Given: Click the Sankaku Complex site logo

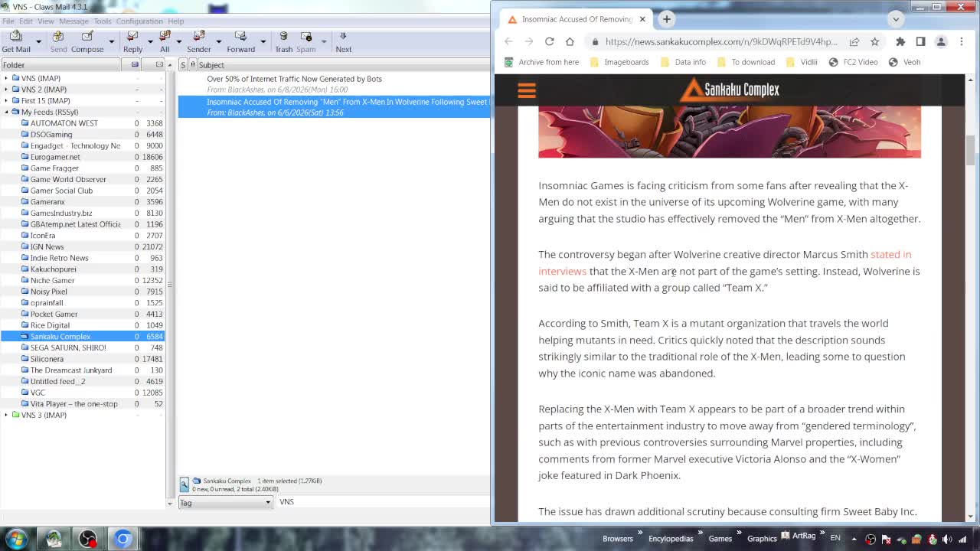Looking at the screenshot, I should point(730,90).
